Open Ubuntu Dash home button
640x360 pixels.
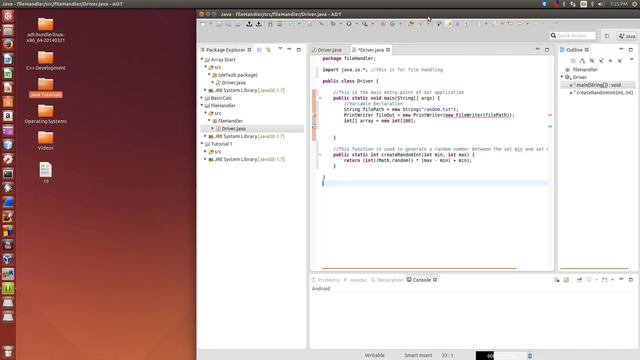coord(8,16)
